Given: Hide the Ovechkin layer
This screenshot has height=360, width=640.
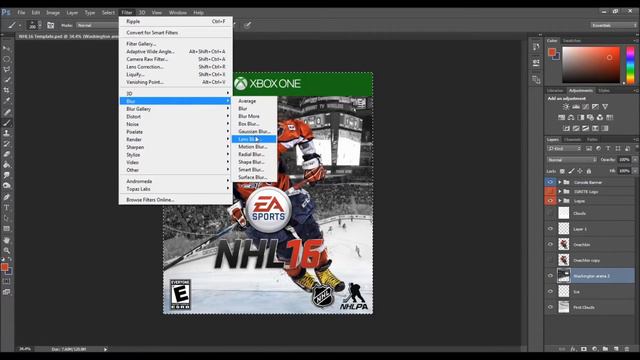Looking at the screenshot, I should [550, 244].
